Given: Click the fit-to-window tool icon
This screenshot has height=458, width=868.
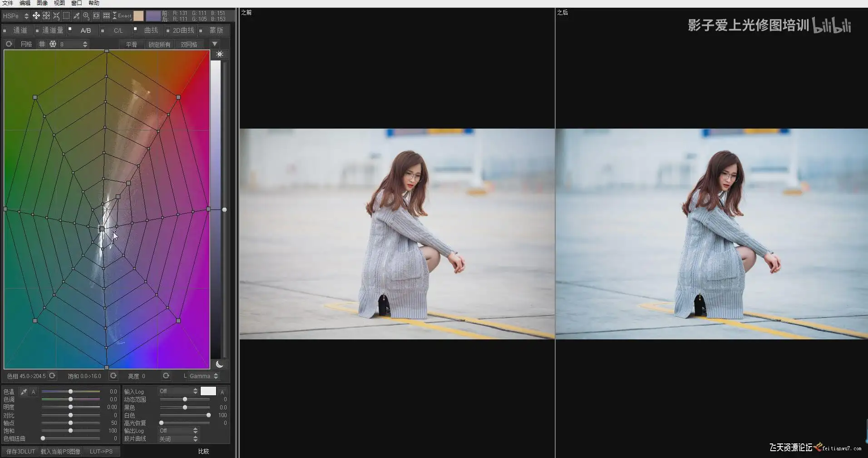Looking at the screenshot, I should [x=46, y=16].
